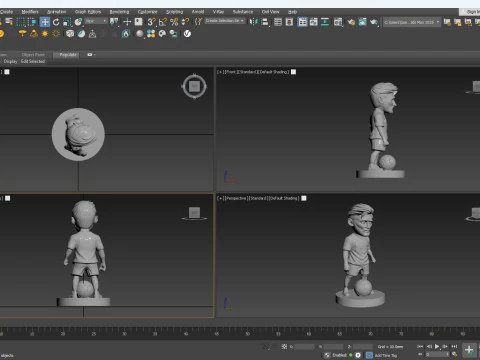Click the Previous Frame button
The image size is (480, 360).
429,347
